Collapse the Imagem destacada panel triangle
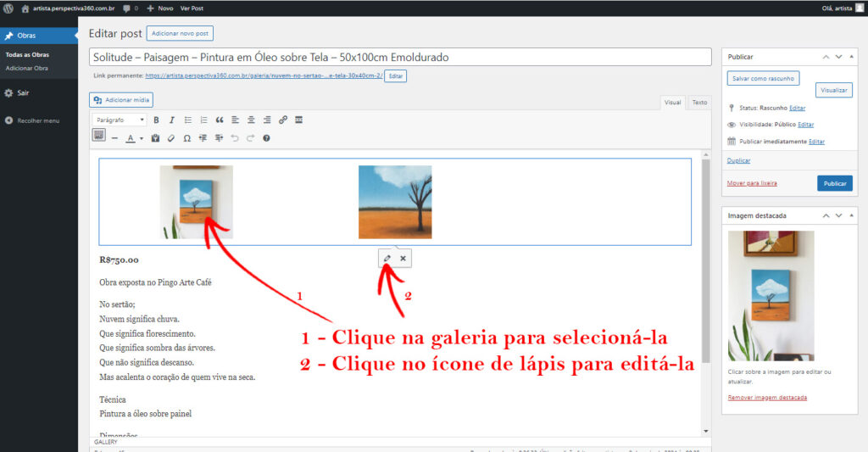The image size is (868, 452). point(851,215)
